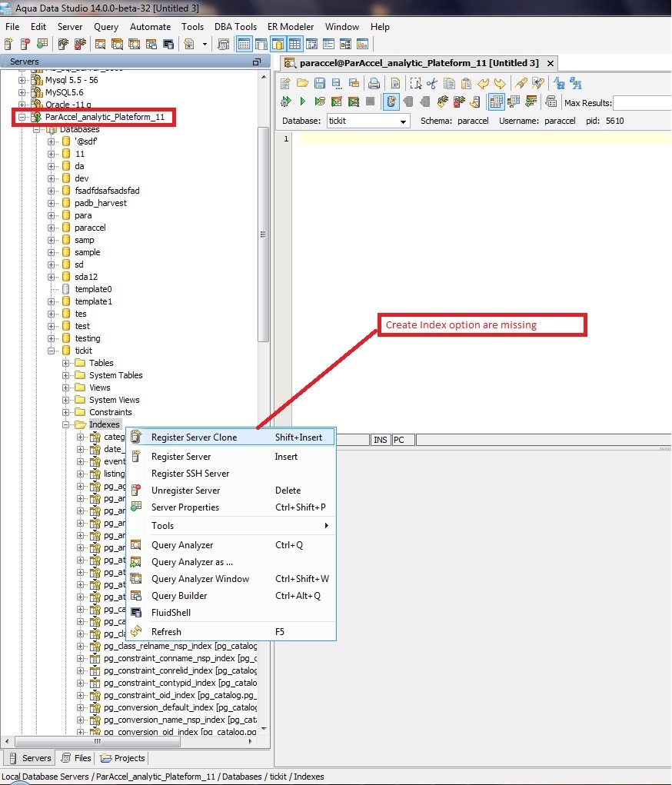Print the query using the printer icon
Image resolution: width=672 pixels, height=785 pixels.
click(374, 84)
